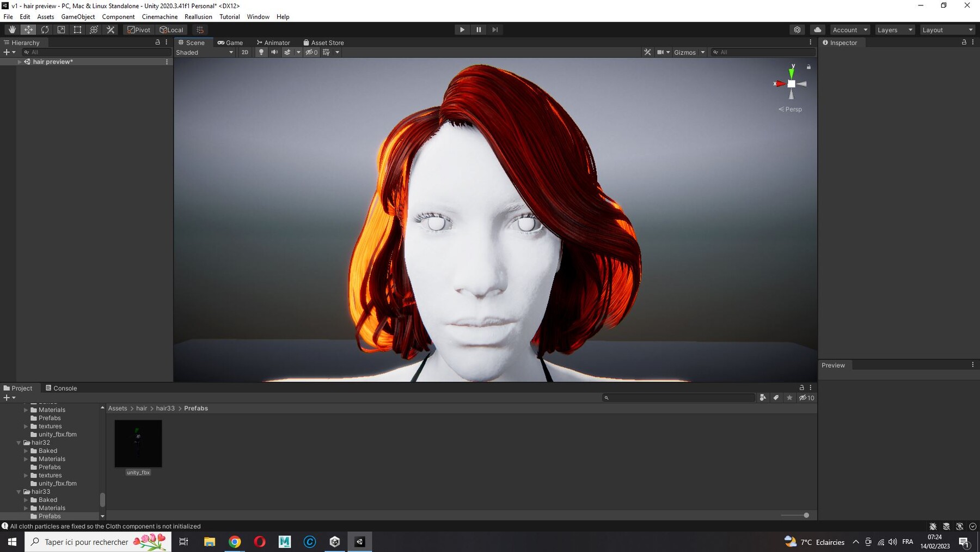Select the Move tool
The image size is (980, 552).
pyautogui.click(x=28, y=30)
